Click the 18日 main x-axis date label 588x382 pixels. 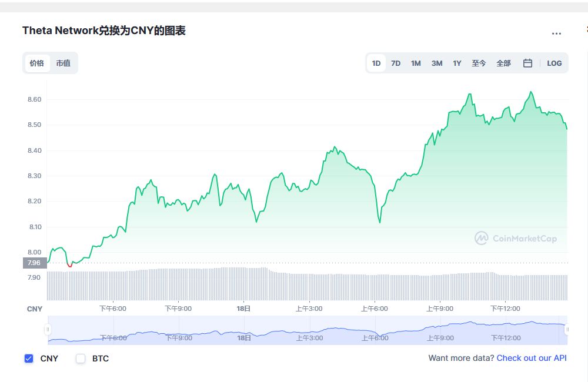243,309
